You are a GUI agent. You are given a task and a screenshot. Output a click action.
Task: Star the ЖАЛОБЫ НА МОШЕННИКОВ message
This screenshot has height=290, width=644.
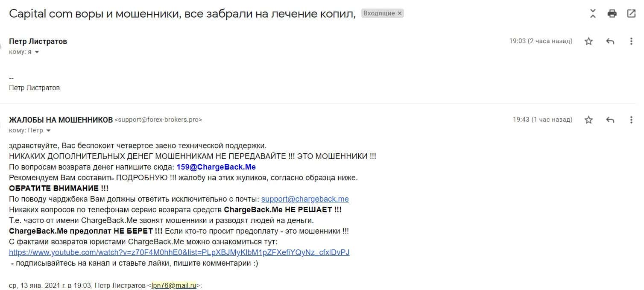point(589,120)
